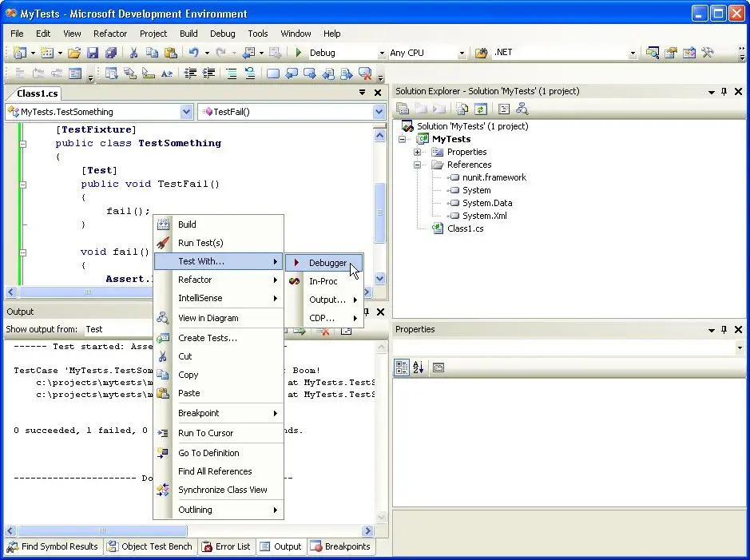Click View Class Diagram icon in Solution Explorer
This screenshot has height=560, width=750.
pos(522,109)
